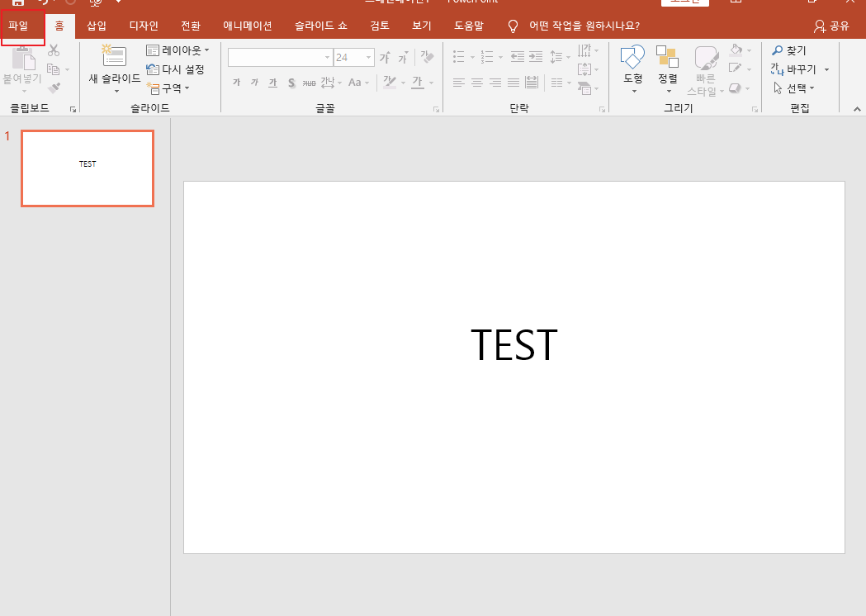The width and height of the screenshot is (866, 616).
Task: Toggle italic 가 formatting
Action: pyautogui.click(x=254, y=83)
